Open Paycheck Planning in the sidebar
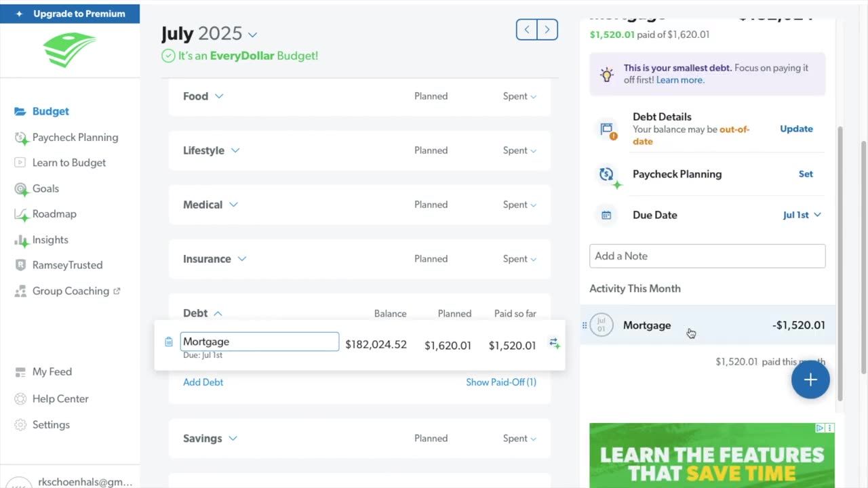This screenshot has height=488, width=868. [x=66, y=137]
